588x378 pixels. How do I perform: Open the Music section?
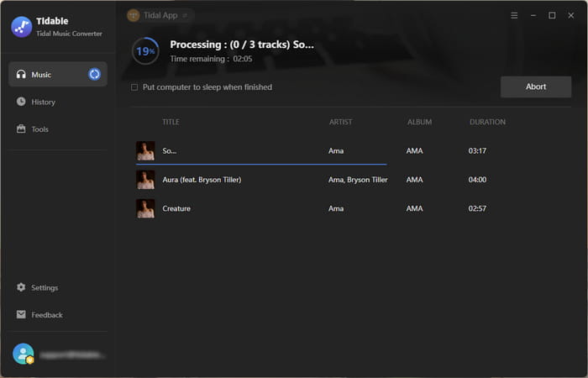pyautogui.click(x=58, y=74)
